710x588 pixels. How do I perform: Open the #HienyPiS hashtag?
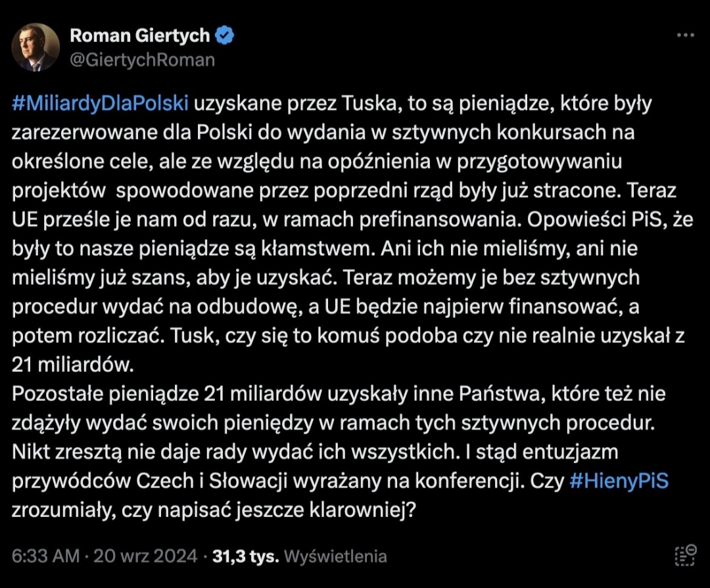point(617,481)
